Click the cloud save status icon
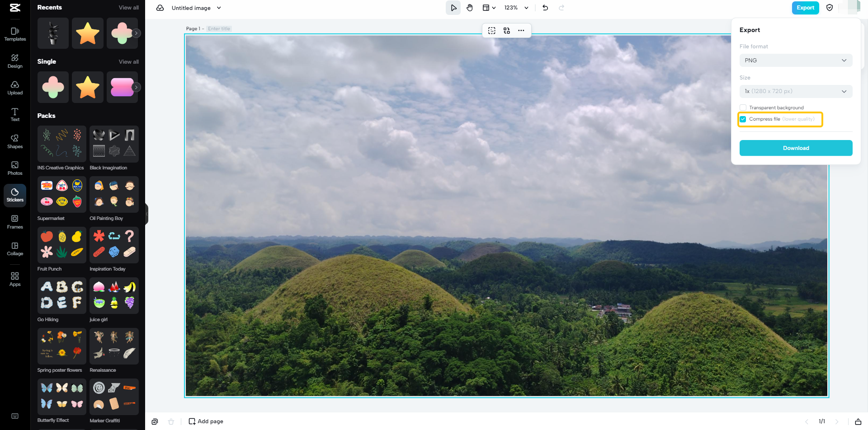The height and width of the screenshot is (430, 868). (x=160, y=8)
